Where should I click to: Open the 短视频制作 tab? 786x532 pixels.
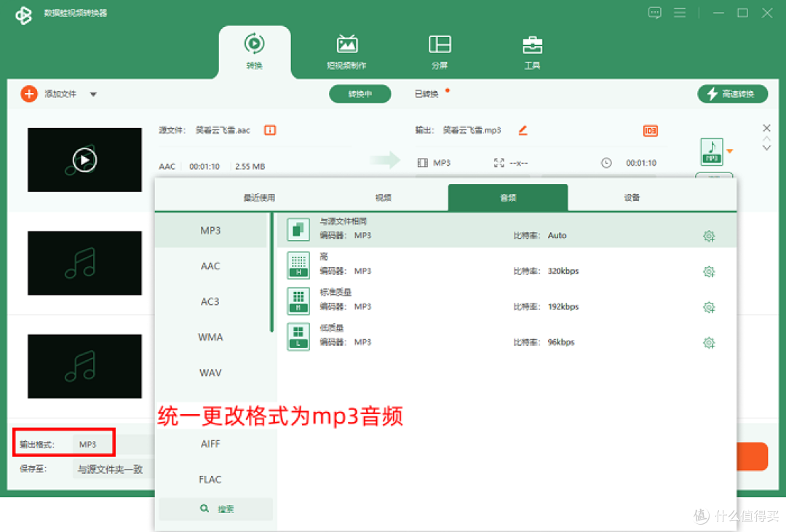click(x=346, y=52)
